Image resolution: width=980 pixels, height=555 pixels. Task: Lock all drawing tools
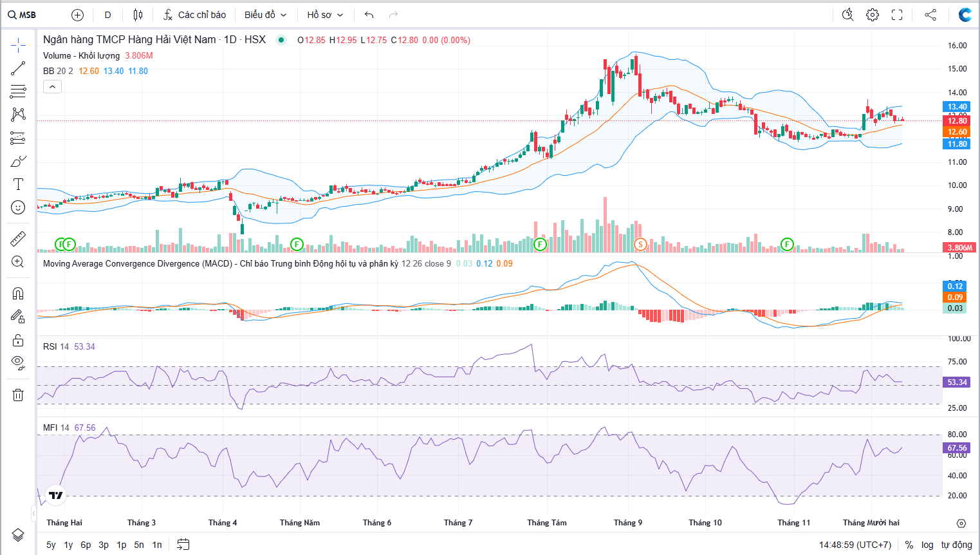tap(18, 340)
